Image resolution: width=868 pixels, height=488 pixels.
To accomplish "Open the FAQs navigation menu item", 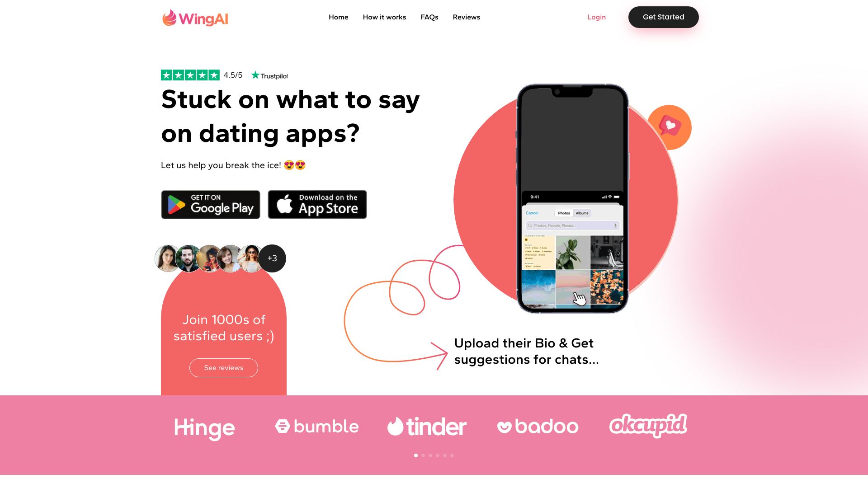I will coord(429,17).
